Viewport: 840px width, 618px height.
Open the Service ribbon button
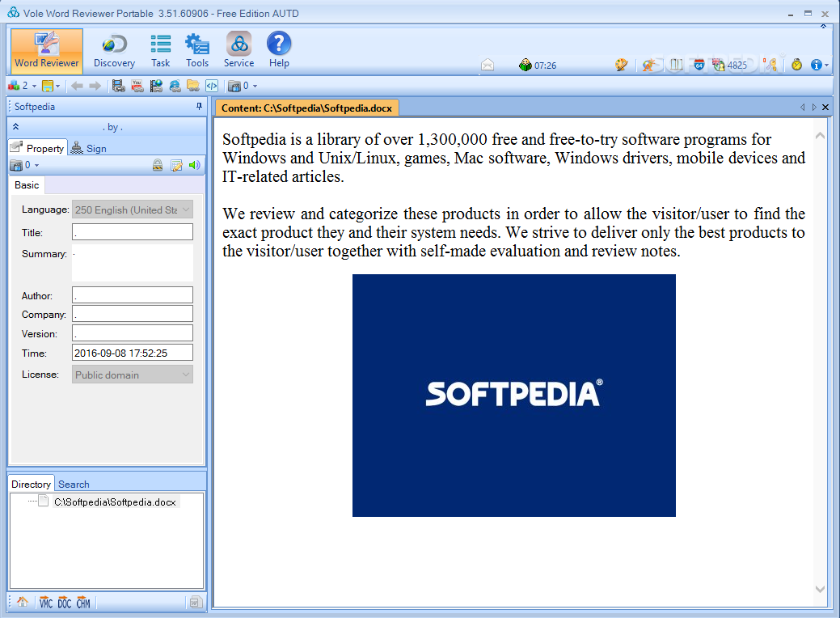click(239, 50)
